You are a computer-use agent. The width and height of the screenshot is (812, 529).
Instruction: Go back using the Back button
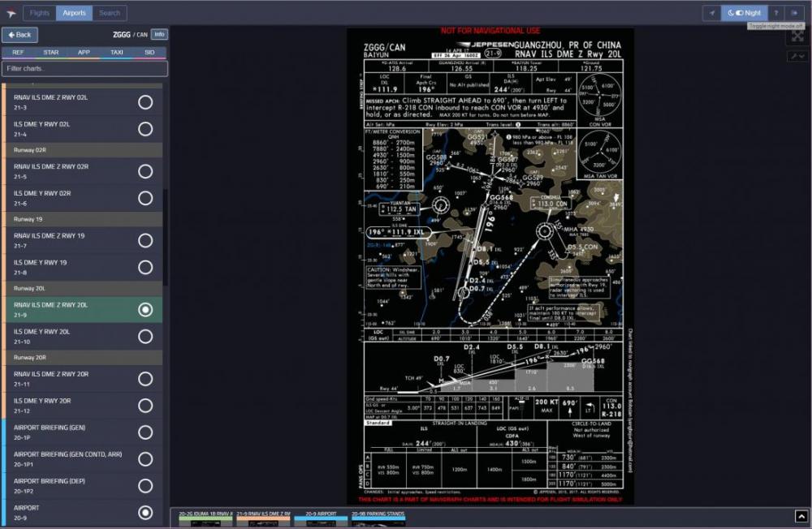tap(19, 35)
